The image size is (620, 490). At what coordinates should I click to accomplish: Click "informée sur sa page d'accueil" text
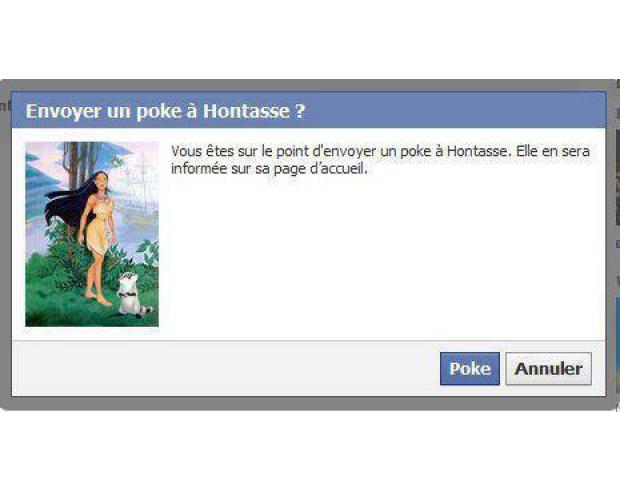[269, 169]
